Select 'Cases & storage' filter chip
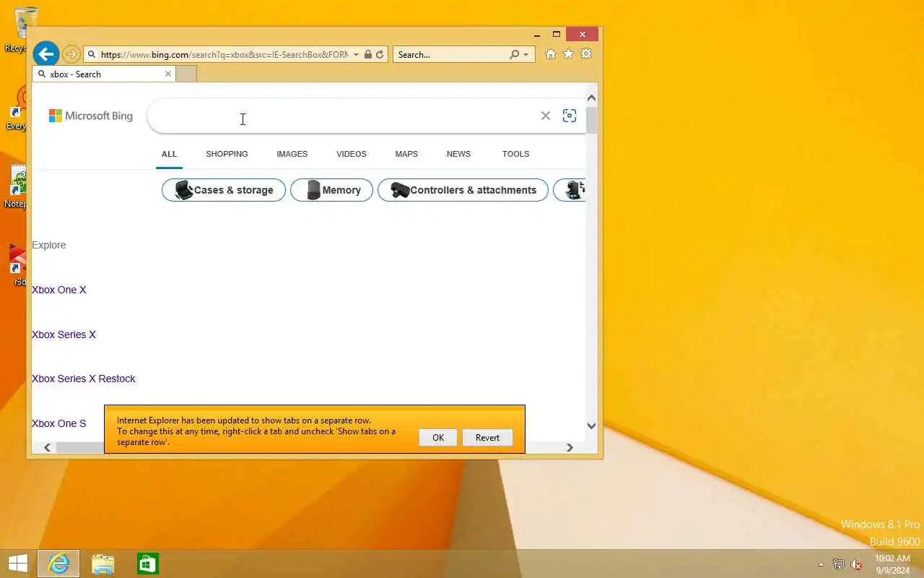The height and width of the screenshot is (578, 924). coord(224,190)
